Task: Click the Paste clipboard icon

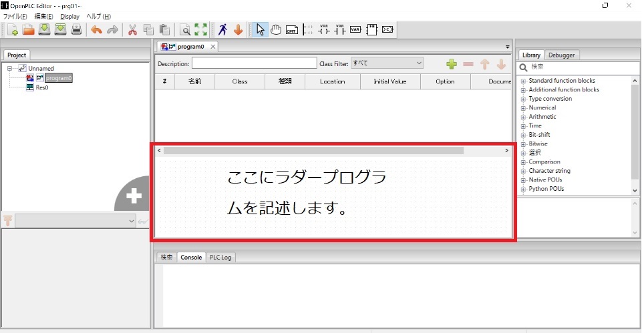Action: point(164,29)
